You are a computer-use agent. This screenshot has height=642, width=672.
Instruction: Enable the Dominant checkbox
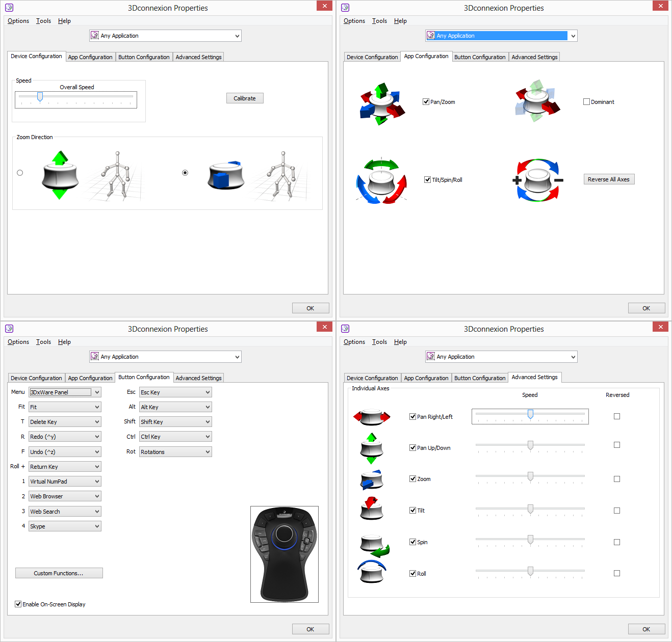pyautogui.click(x=586, y=102)
